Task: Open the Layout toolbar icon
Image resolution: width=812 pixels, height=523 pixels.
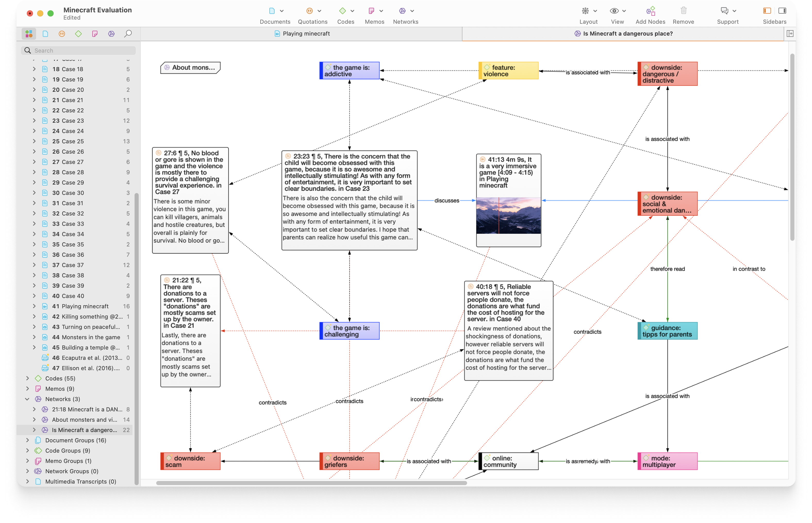Action: [x=585, y=11]
